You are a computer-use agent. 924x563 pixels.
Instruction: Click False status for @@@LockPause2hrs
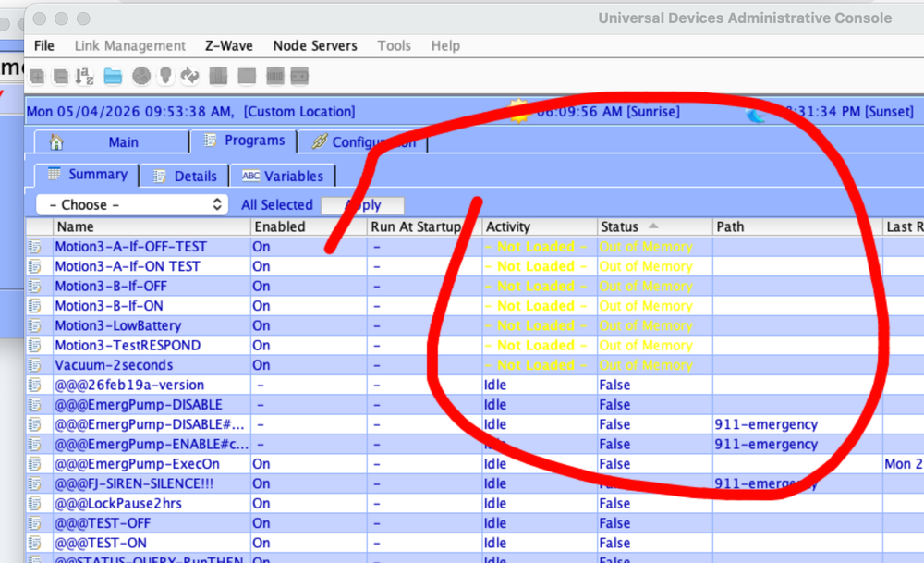[x=614, y=504]
